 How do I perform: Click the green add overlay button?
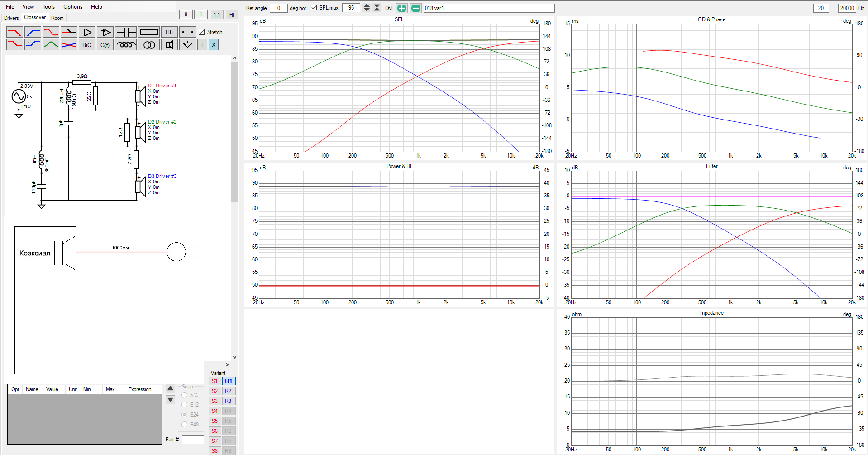coord(401,8)
